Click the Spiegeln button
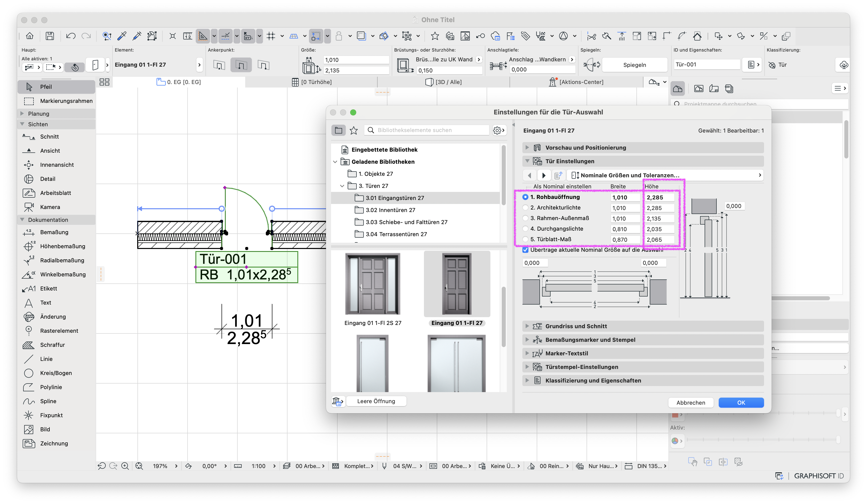Screen dimensions: 867x504 tap(635, 65)
